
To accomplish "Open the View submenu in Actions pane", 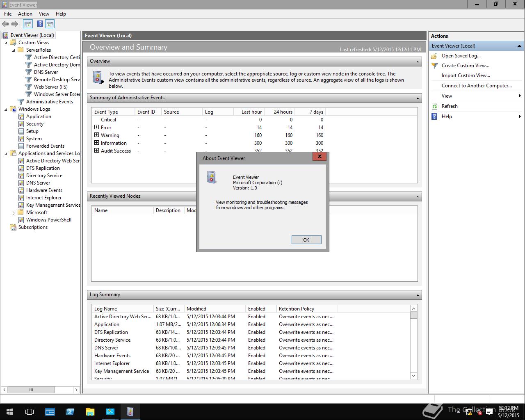I will tap(476, 96).
